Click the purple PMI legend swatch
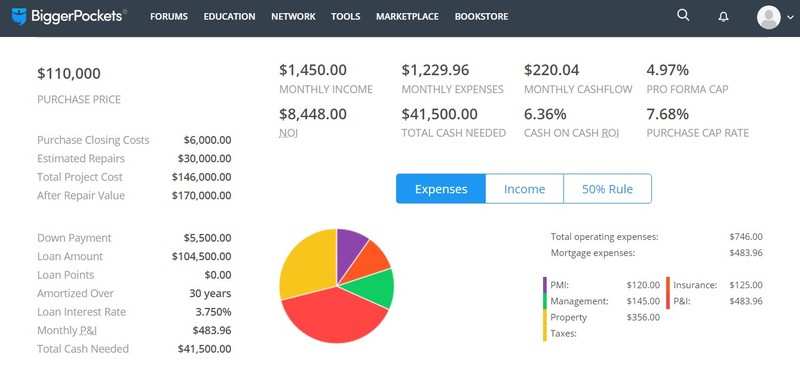800x367 pixels. 545,285
